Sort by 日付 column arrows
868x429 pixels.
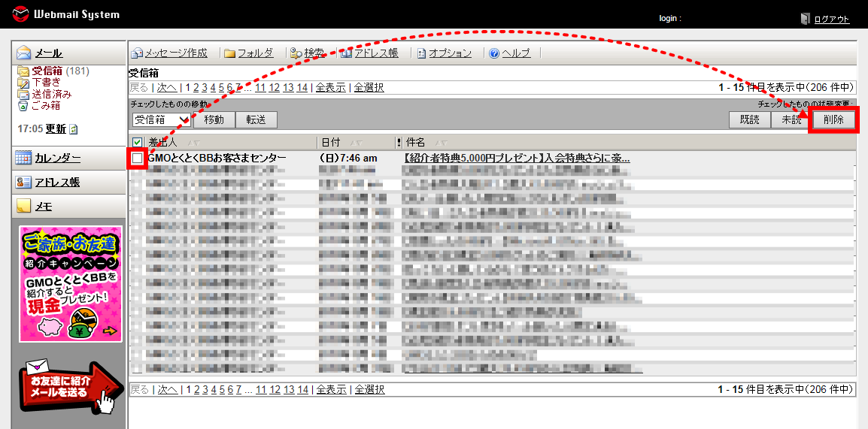pyautogui.click(x=357, y=142)
